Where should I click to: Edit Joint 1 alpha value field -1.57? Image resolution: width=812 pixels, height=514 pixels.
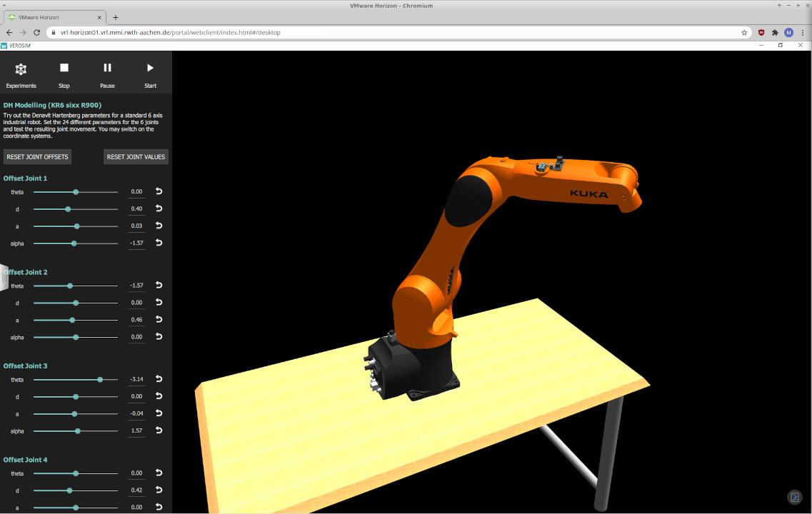(x=136, y=243)
